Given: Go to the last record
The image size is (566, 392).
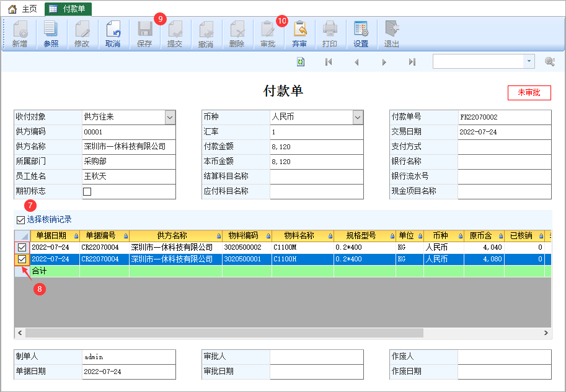Looking at the screenshot, I should tap(412, 62).
